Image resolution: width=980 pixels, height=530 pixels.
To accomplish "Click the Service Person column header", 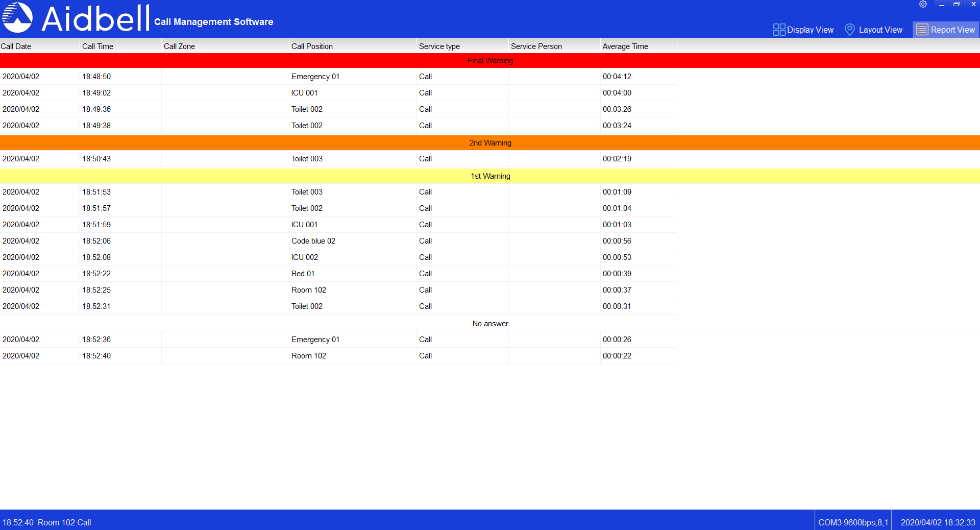I will [x=536, y=46].
